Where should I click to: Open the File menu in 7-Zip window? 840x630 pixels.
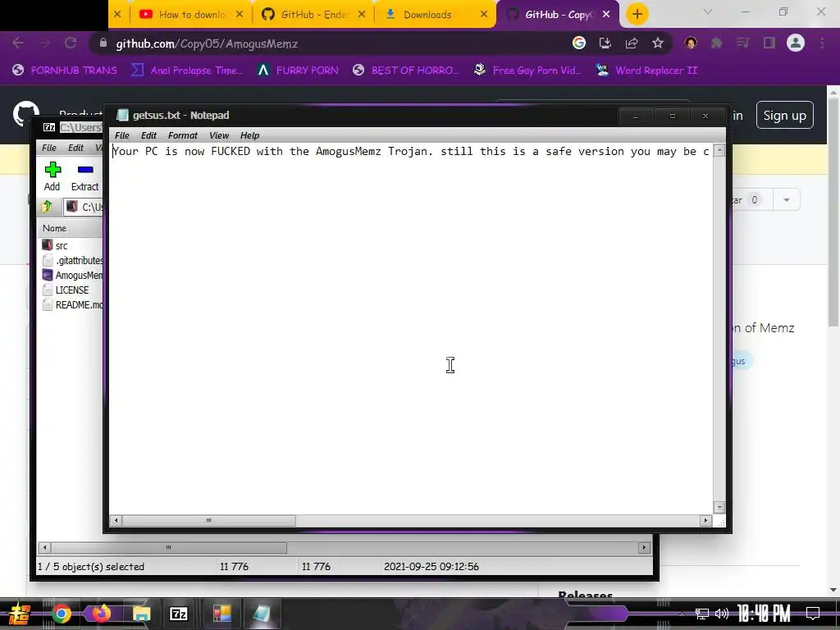pos(48,148)
